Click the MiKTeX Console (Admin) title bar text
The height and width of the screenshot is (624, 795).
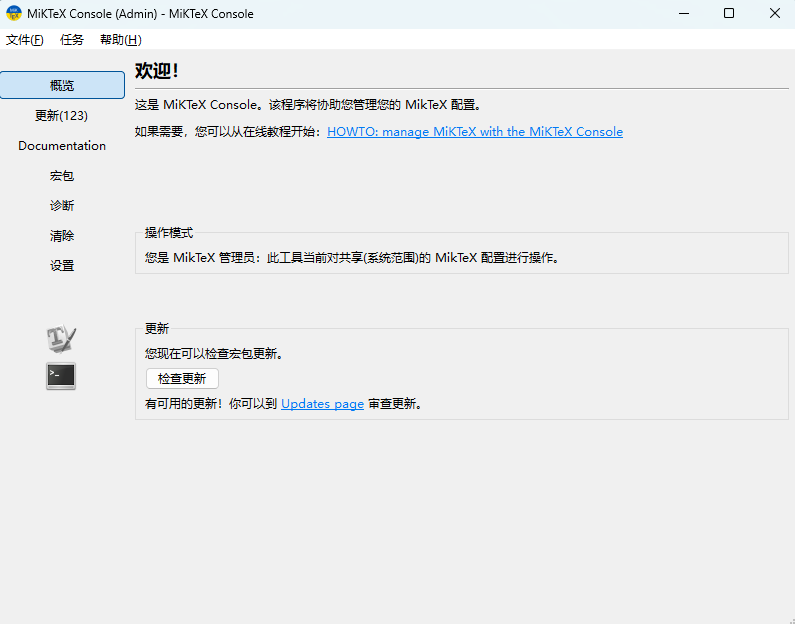(140, 14)
